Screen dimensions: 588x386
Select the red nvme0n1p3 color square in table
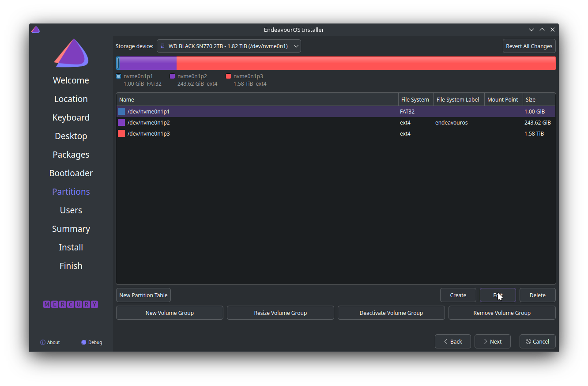(x=121, y=133)
